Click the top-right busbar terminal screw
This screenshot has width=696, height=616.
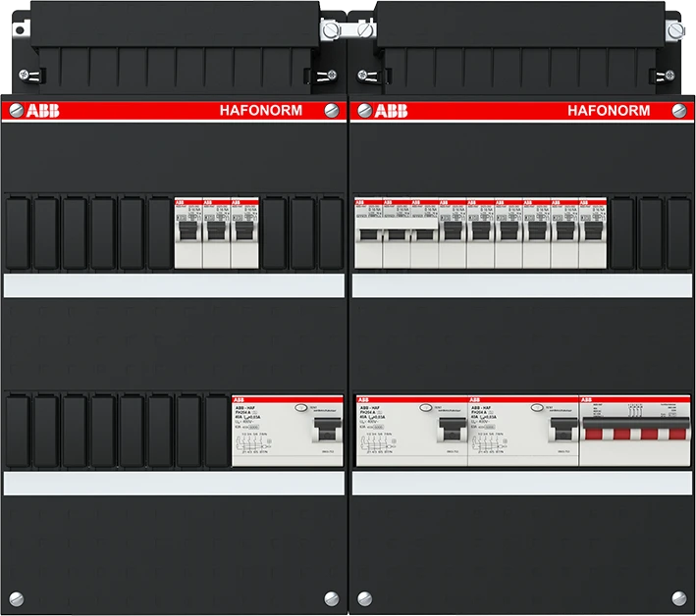pyautogui.click(x=673, y=31)
